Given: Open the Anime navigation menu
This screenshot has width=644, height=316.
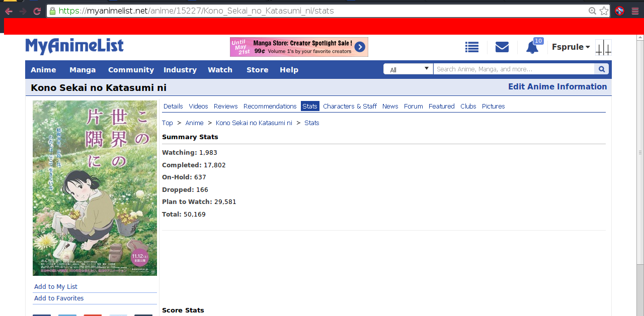Looking at the screenshot, I should point(43,70).
